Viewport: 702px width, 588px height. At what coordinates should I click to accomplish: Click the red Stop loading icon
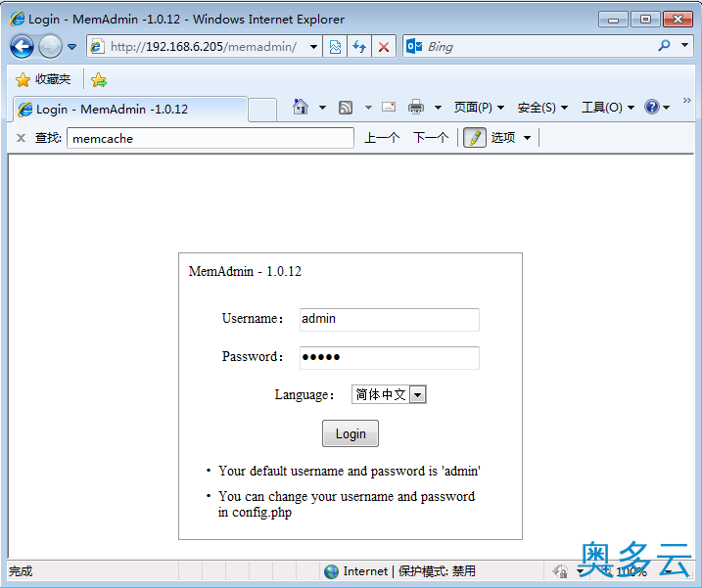click(x=383, y=47)
